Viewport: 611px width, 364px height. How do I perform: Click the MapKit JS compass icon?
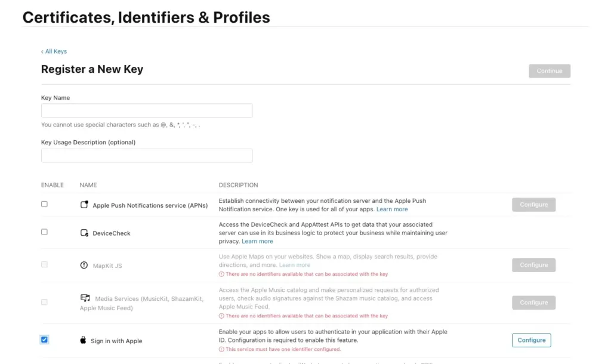(x=84, y=265)
